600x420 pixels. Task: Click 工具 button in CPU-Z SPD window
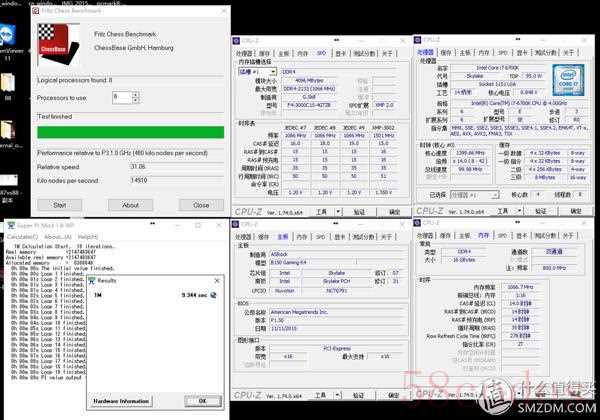pyautogui.click(x=321, y=212)
